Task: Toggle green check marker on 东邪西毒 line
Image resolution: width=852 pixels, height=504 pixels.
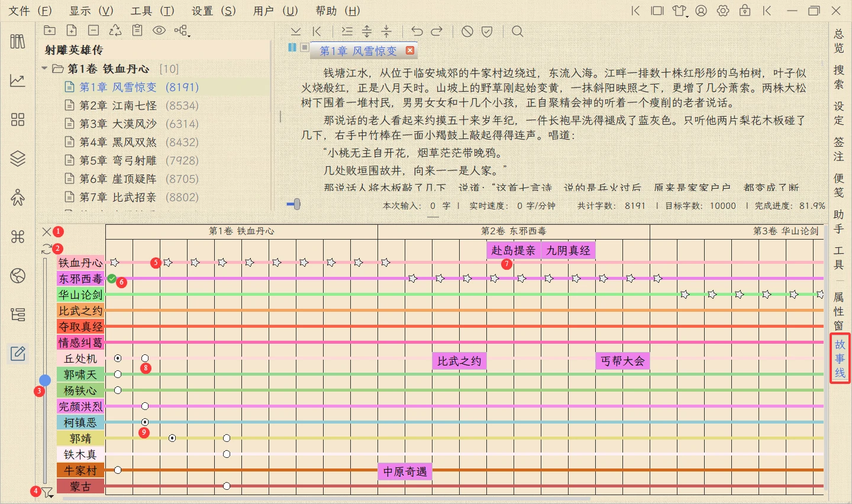Action: [111, 279]
